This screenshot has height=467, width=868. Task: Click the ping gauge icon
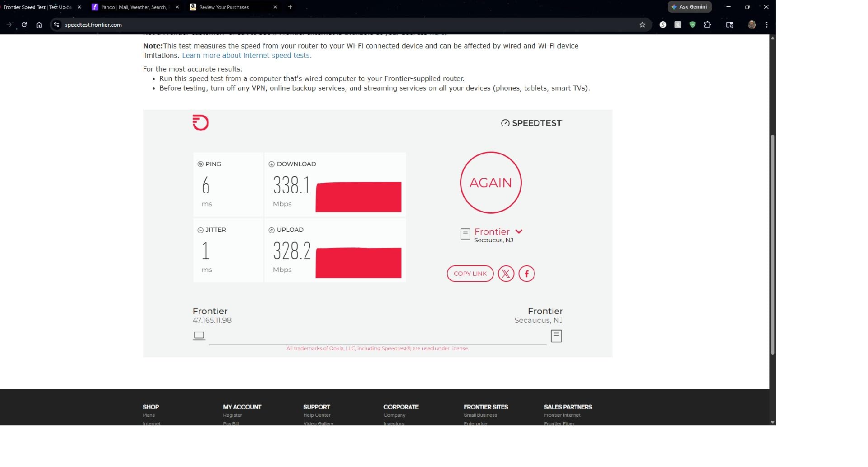point(201,164)
